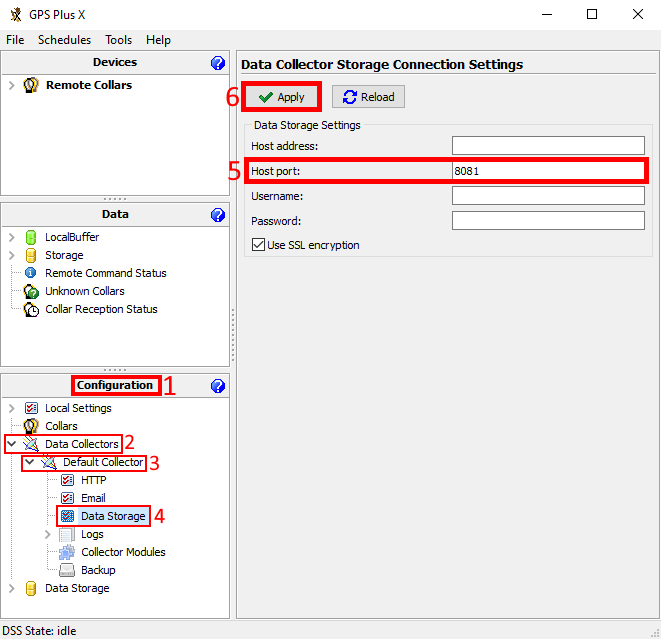The height and width of the screenshot is (639, 661).
Task: Expand the Storage node in Data
Action: tap(12, 255)
